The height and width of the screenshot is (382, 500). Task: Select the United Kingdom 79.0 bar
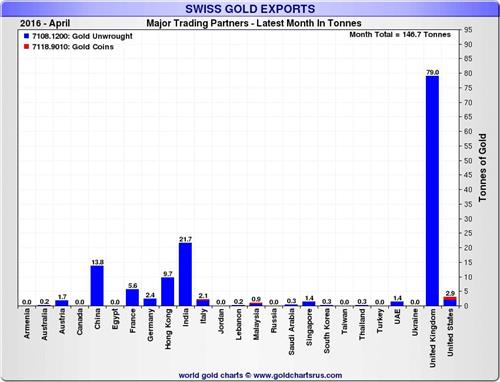pos(432,191)
